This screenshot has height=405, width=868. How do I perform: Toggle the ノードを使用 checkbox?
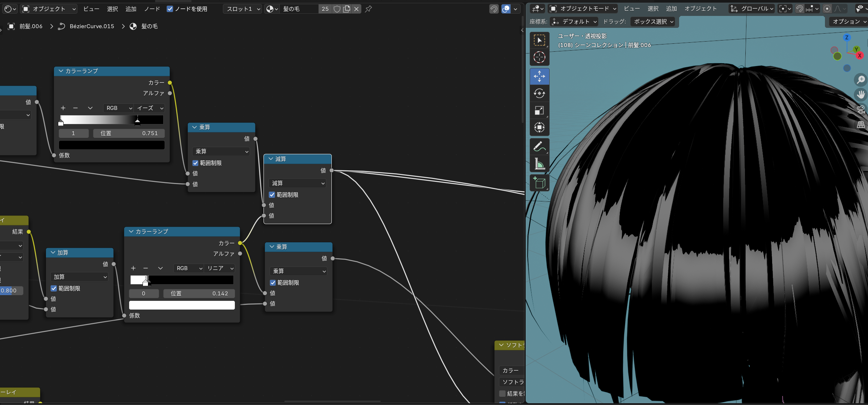click(x=170, y=9)
